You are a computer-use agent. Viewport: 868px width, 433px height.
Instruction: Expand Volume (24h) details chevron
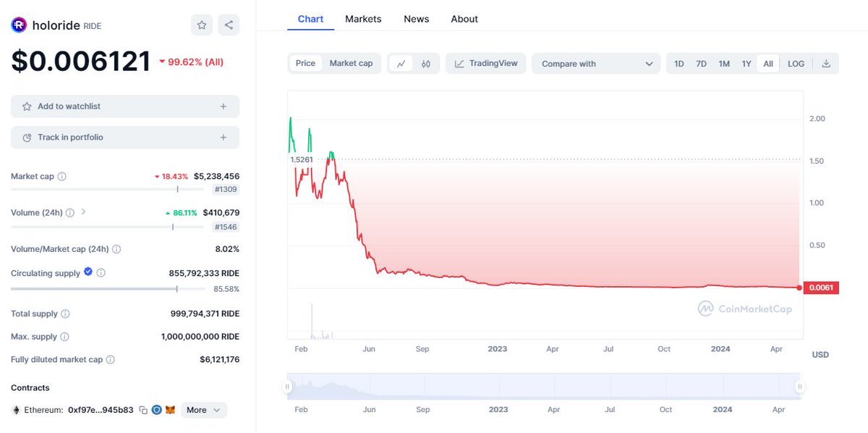point(83,212)
